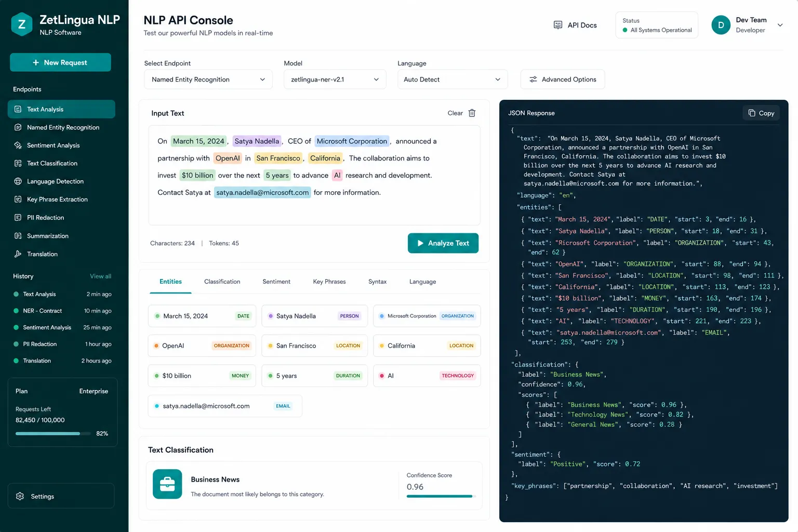Click inside the Input Text area
Screen dimensions: 798x532
[314, 175]
